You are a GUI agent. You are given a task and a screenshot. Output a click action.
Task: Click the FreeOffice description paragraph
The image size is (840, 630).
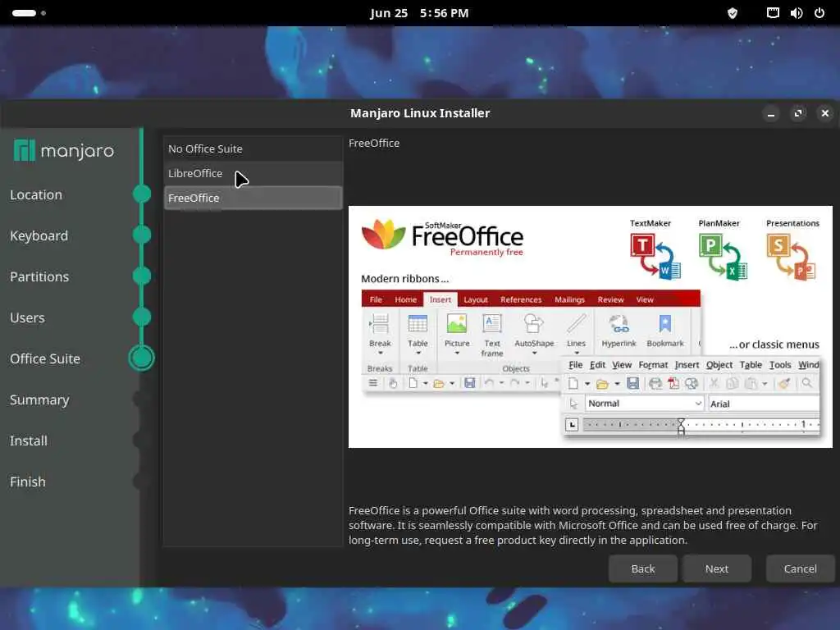point(583,526)
